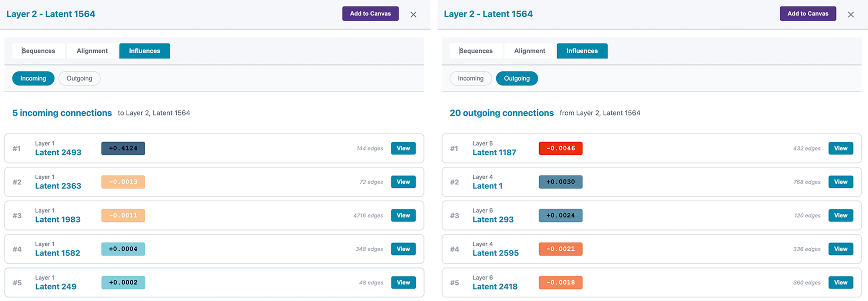The image size is (868, 301).
Task: Click the +0.4124 weight badge
Action: click(x=123, y=148)
